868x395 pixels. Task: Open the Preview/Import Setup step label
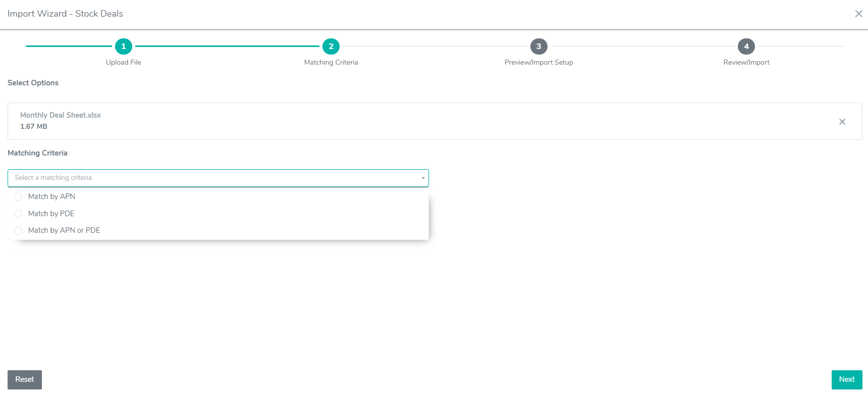(x=538, y=63)
